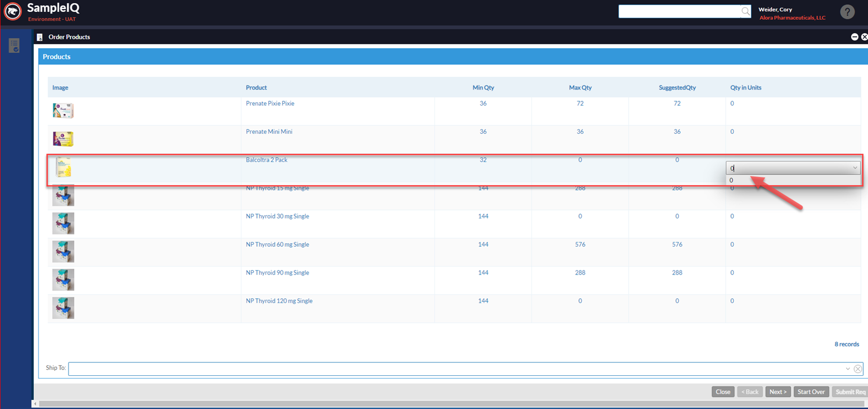Screen dimensions: 868x409
Task: Click SuggestedQty 72 for Prenate Pixie Pixie
Action: coord(677,104)
